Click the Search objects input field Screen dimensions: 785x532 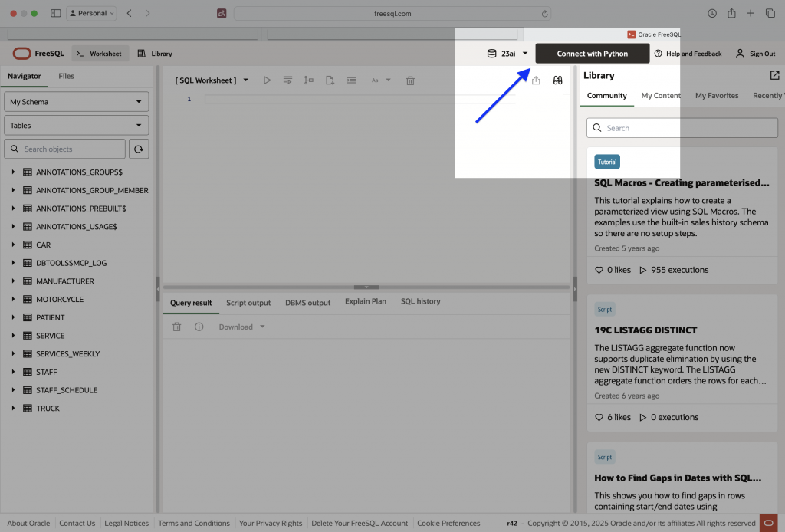point(64,148)
